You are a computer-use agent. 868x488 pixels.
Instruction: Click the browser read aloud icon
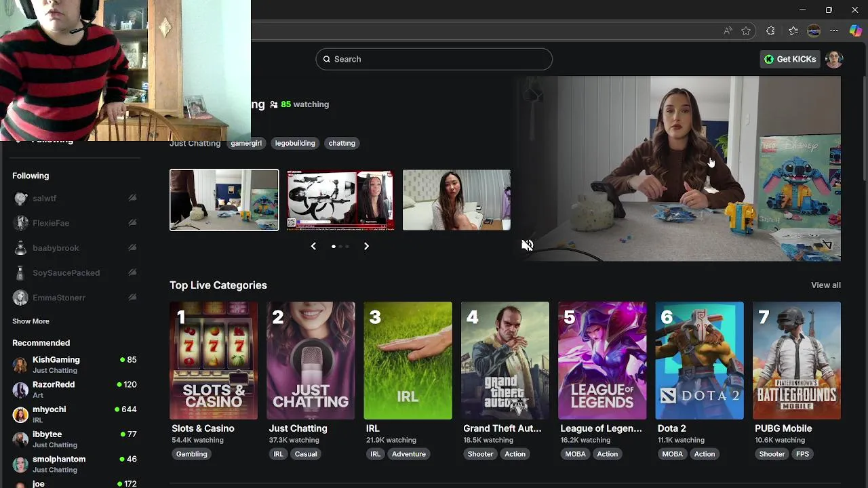pos(728,30)
